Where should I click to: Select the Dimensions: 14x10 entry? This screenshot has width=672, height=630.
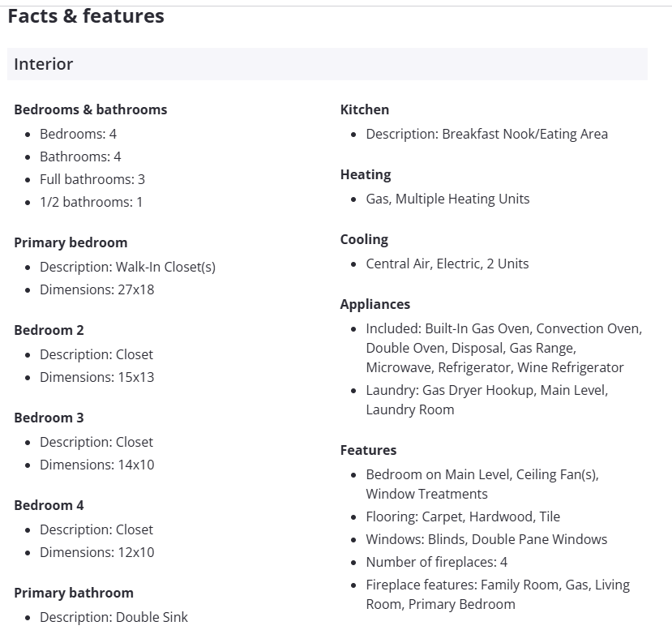(96, 465)
